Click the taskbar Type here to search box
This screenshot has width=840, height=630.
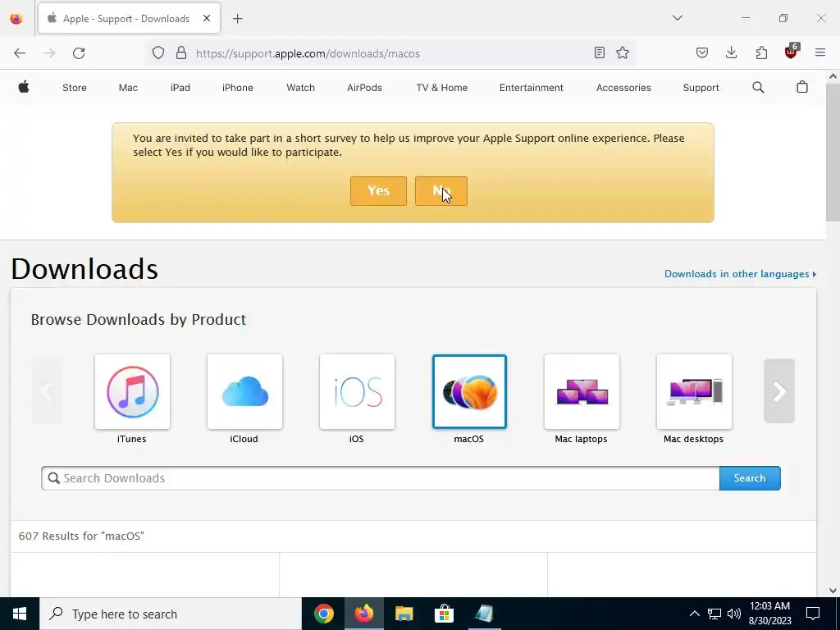pos(171,614)
